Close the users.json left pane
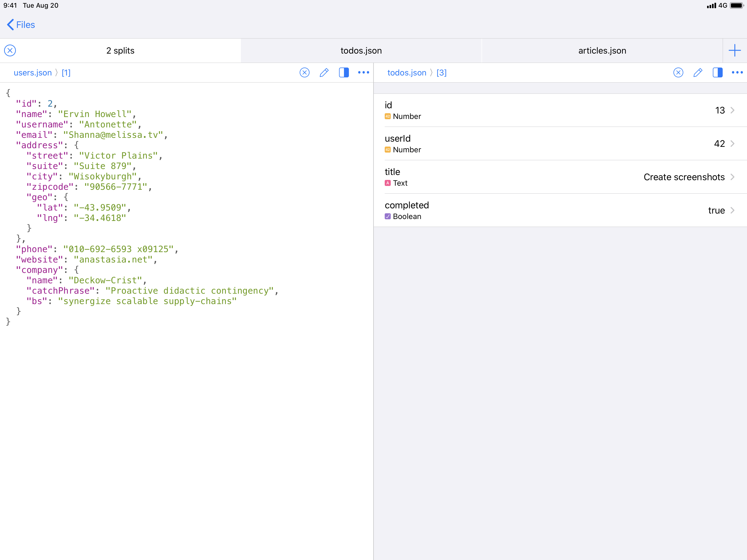The height and width of the screenshot is (560, 747). [304, 73]
